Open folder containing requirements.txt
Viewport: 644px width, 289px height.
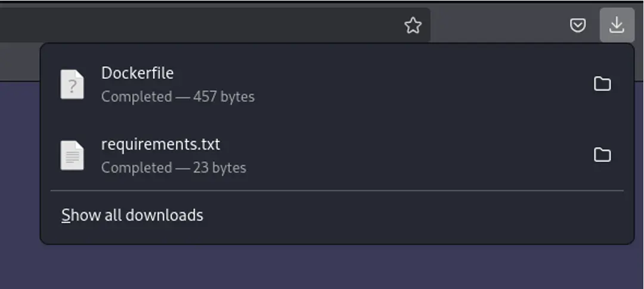tap(602, 155)
